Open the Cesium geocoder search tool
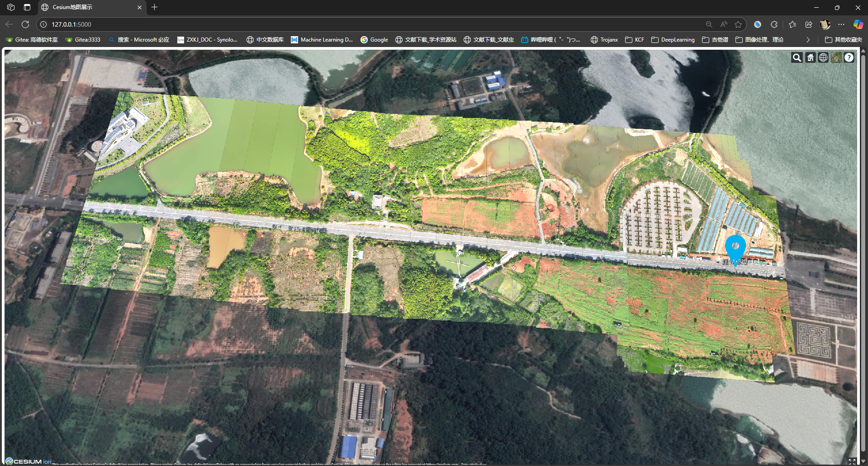This screenshot has height=466, width=868. [797, 57]
